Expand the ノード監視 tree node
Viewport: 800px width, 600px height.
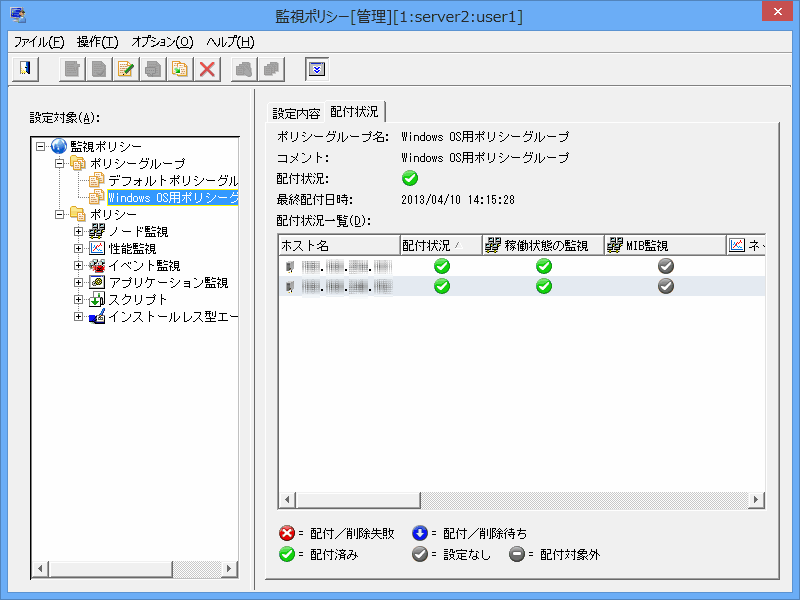coord(79,231)
